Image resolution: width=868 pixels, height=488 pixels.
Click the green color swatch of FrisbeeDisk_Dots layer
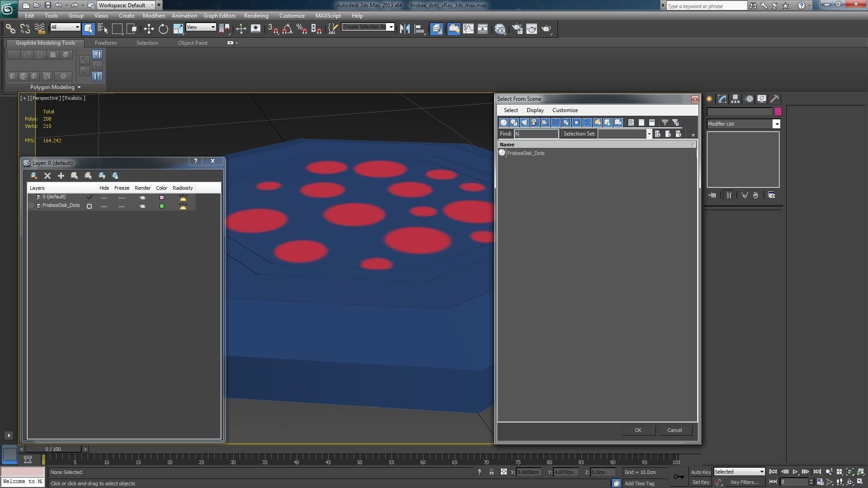point(161,206)
